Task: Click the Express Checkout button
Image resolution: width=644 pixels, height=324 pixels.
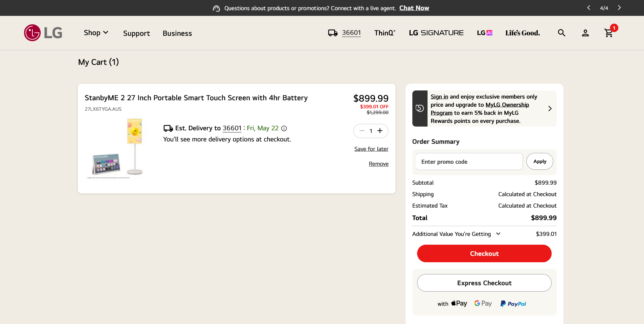Action: (484, 283)
